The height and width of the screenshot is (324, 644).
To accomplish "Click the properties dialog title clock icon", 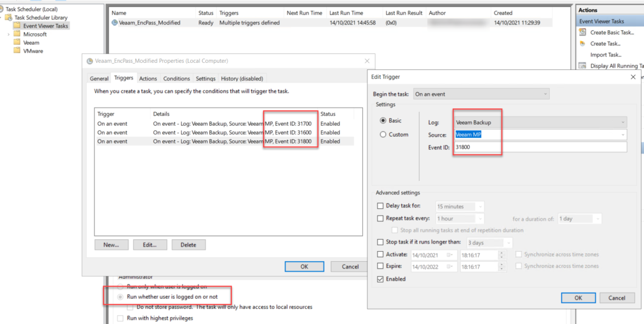I will (x=90, y=61).
